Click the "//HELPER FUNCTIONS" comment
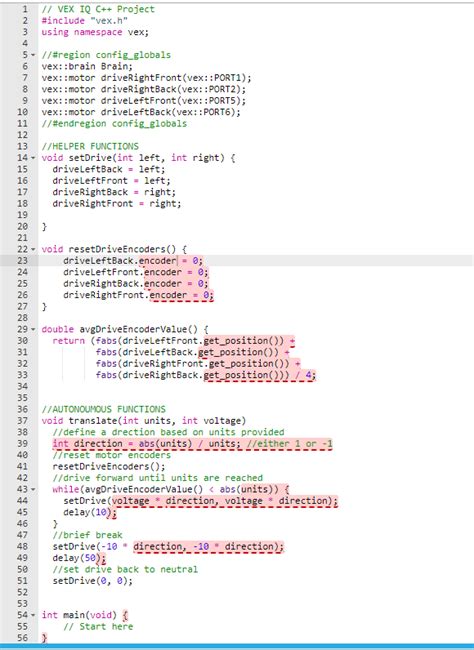Viewport: 474px width, 650px height. [90, 146]
